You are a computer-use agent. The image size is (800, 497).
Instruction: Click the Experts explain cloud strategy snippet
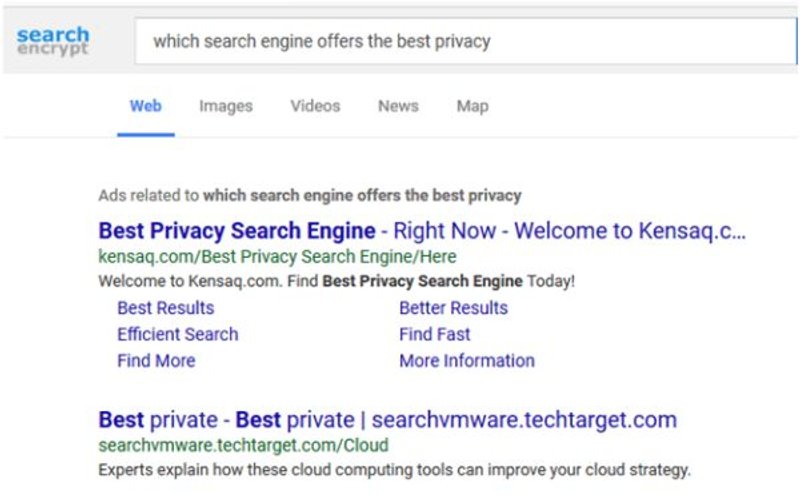(x=395, y=468)
